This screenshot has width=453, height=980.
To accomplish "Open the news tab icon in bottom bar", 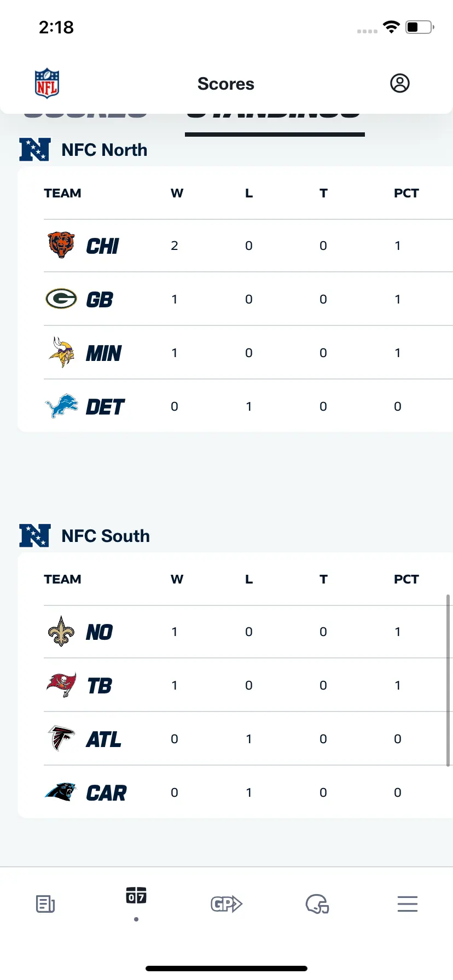I will click(45, 904).
